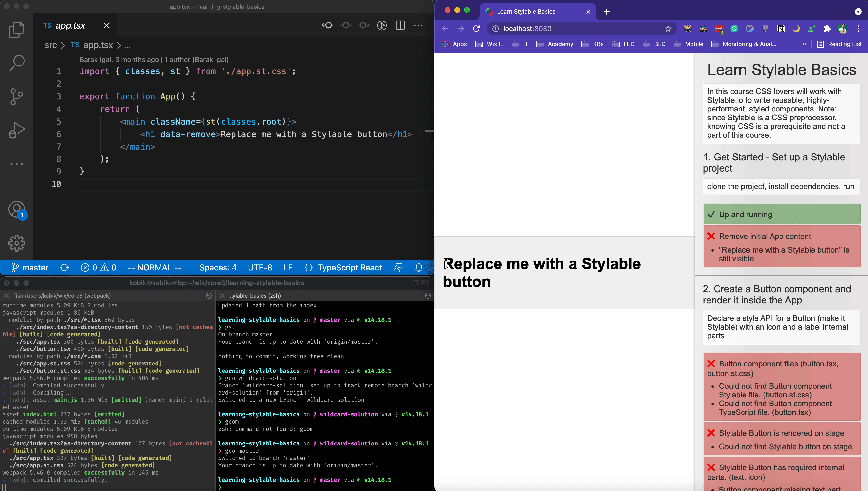Open the IT bookmarks folder
Viewport: 868px width, 491px height.
520,44
